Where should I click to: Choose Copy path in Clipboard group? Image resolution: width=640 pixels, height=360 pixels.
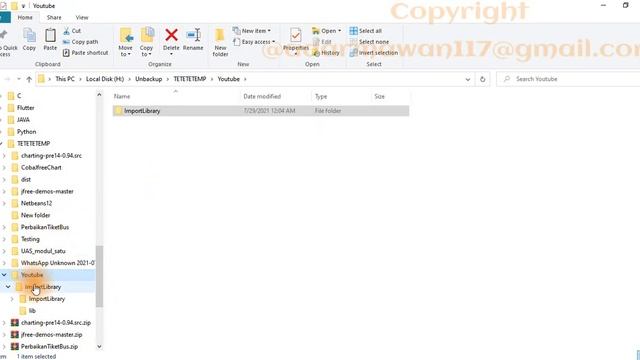pos(80,42)
